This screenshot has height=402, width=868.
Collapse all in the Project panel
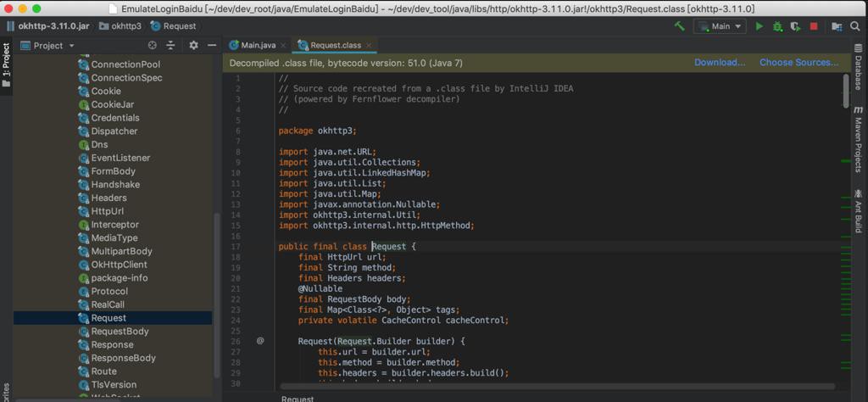coord(171,46)
